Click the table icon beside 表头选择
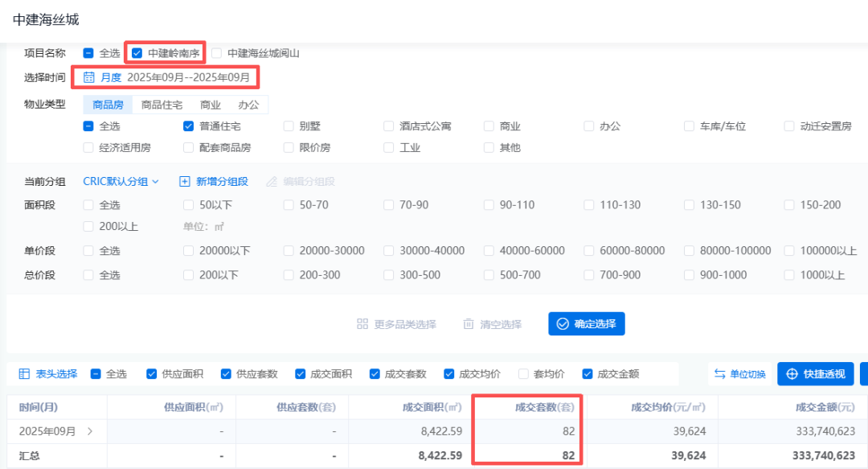Viewport: 868px width, 469px height. 24,373
